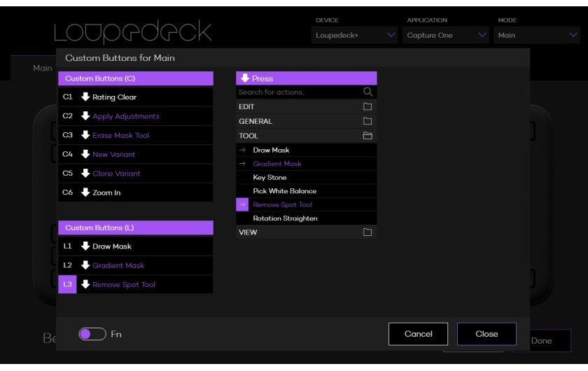The image size is (588, 371).
Task: Click the L3 row's Remove Spot Tool text
Action: (124, 284)
